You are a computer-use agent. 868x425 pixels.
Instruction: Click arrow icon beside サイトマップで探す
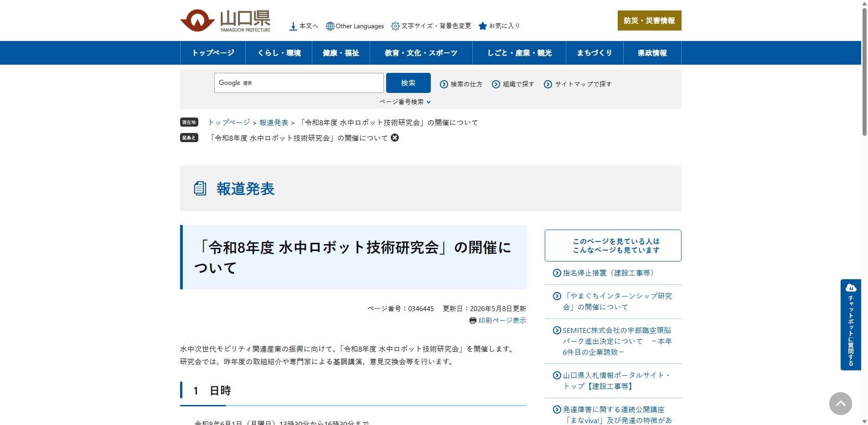pyautogui.click(x=548, y=84)
